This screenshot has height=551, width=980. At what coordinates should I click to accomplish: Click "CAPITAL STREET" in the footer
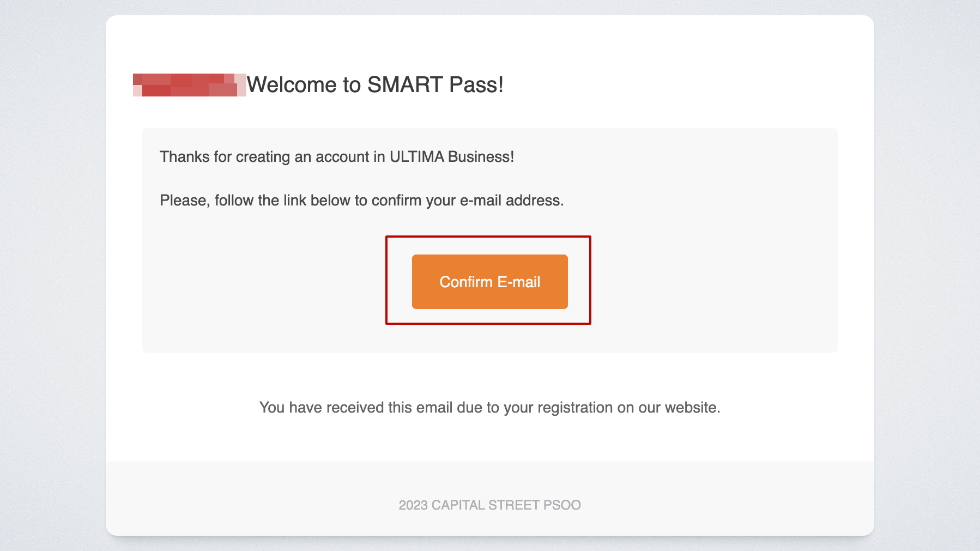tap(485, 505)
